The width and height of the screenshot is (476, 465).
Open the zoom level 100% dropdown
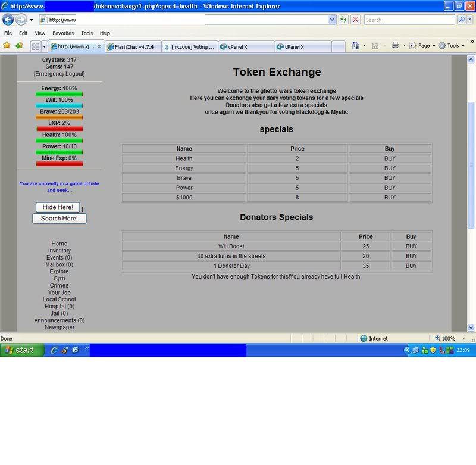point(464,338)
